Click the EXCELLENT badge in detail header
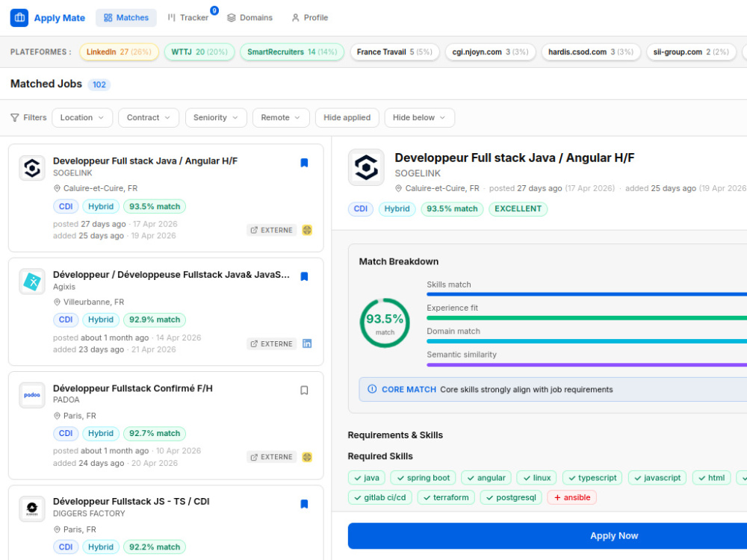This screenshot has height=560, width=747. click(x=518, y=208)
